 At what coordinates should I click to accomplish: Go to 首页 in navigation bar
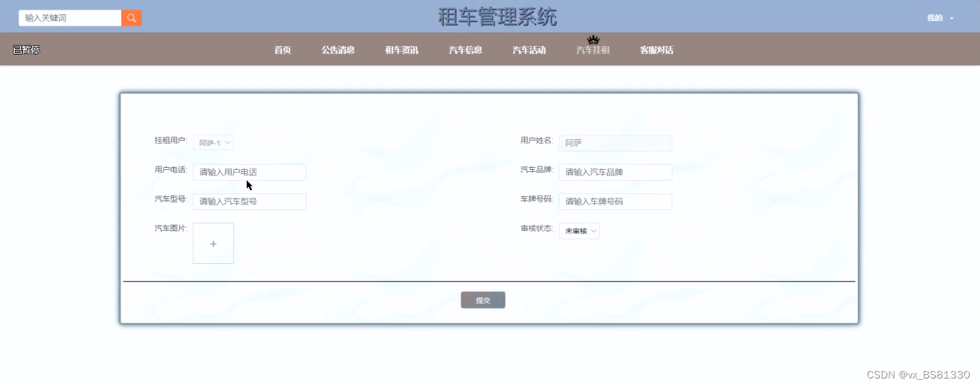tap(283, 50)
